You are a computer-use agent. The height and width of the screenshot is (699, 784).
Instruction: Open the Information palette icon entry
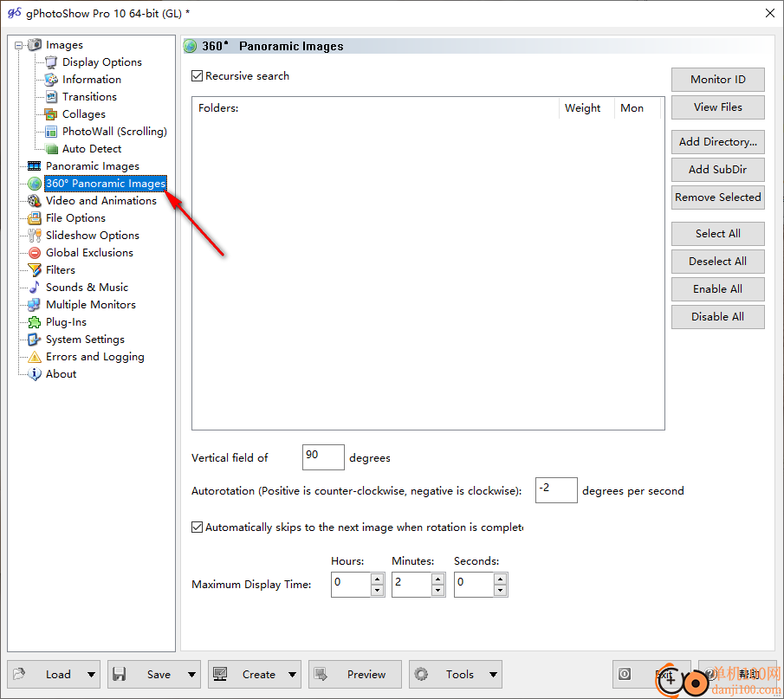click(x=51, y=80)
